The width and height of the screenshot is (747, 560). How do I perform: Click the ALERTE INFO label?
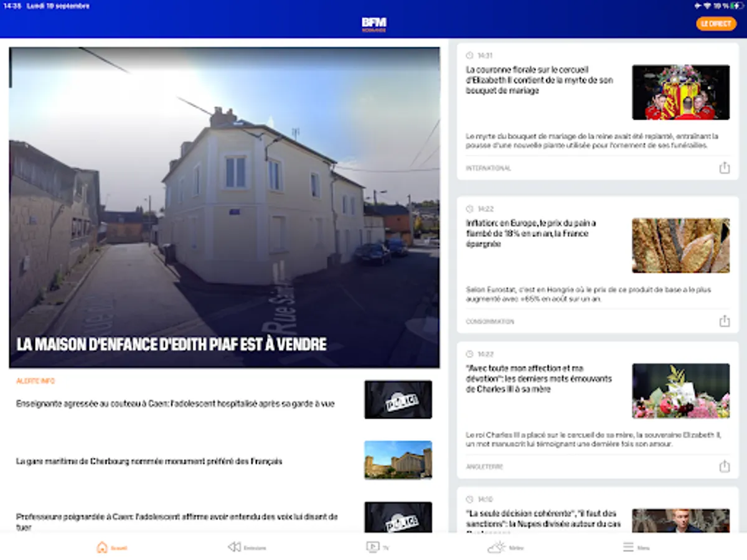point(36,381)
